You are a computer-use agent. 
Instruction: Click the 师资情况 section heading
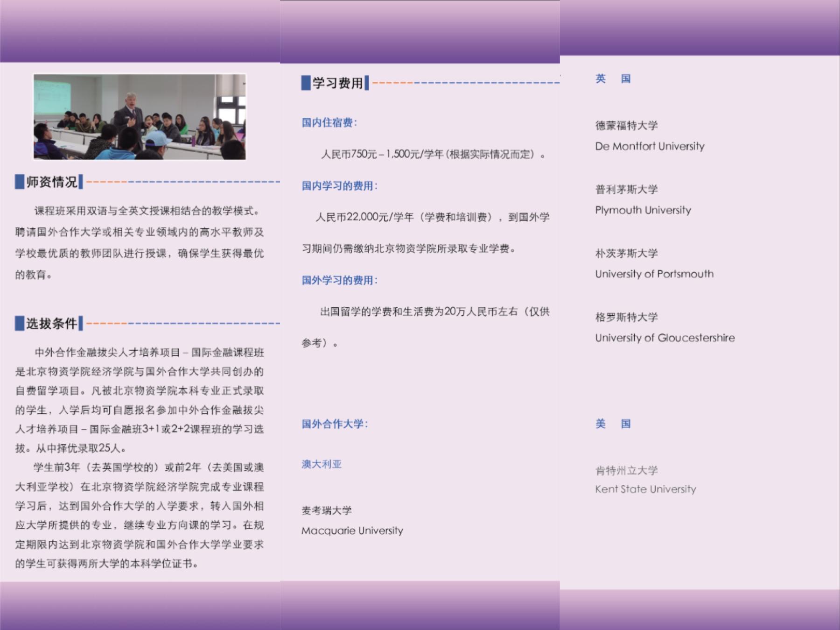pyautogui.click(x=52, y=182)
